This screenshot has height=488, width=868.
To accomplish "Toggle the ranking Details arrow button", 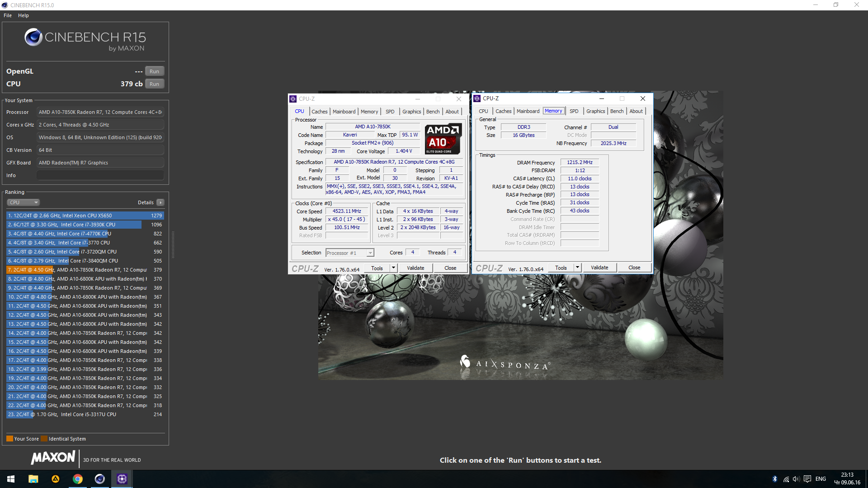I will coord(160,202).
